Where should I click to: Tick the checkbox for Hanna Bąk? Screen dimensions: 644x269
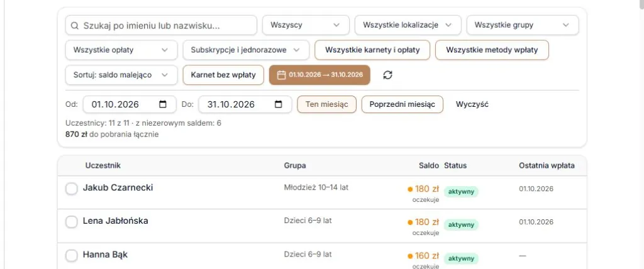[72, 256]
